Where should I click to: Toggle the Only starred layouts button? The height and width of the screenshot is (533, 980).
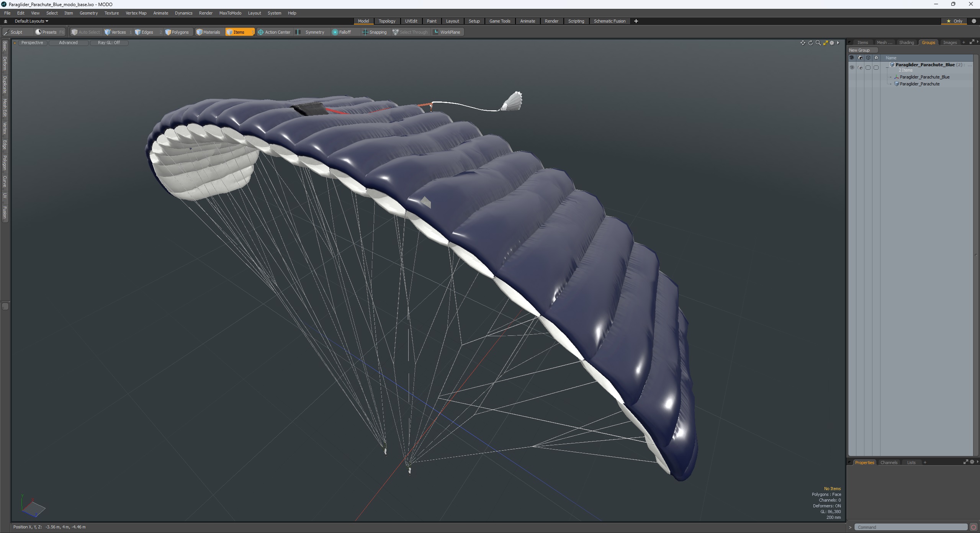[954, 21]
